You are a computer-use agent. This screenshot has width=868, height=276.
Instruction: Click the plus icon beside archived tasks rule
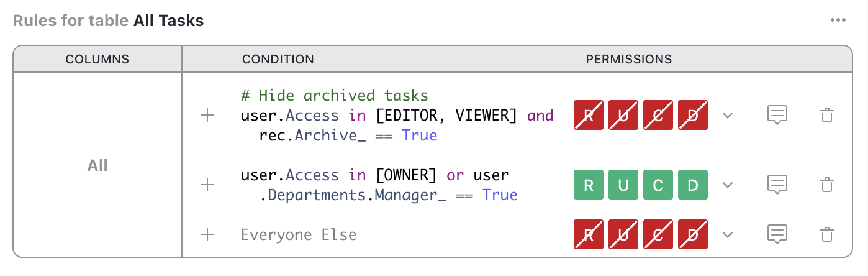click(207, 116)
